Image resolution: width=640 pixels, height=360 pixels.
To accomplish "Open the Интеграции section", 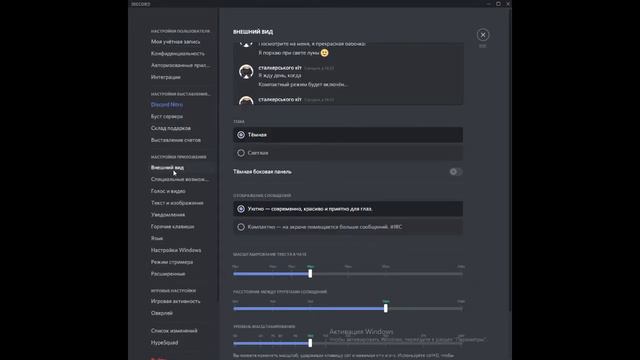I will 166,77.
